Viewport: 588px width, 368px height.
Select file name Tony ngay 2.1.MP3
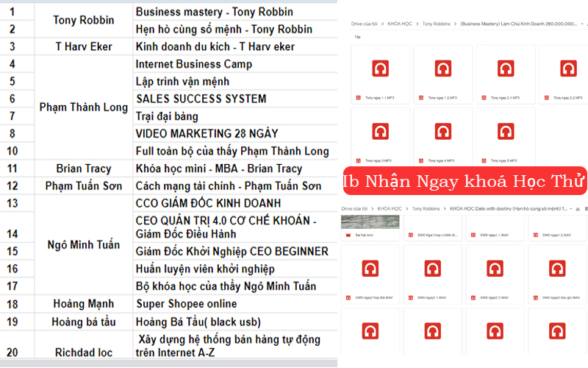point(505,98)
